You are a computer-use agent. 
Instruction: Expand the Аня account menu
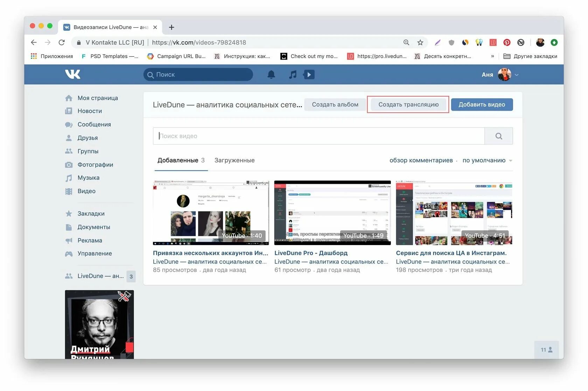(500, 75)
